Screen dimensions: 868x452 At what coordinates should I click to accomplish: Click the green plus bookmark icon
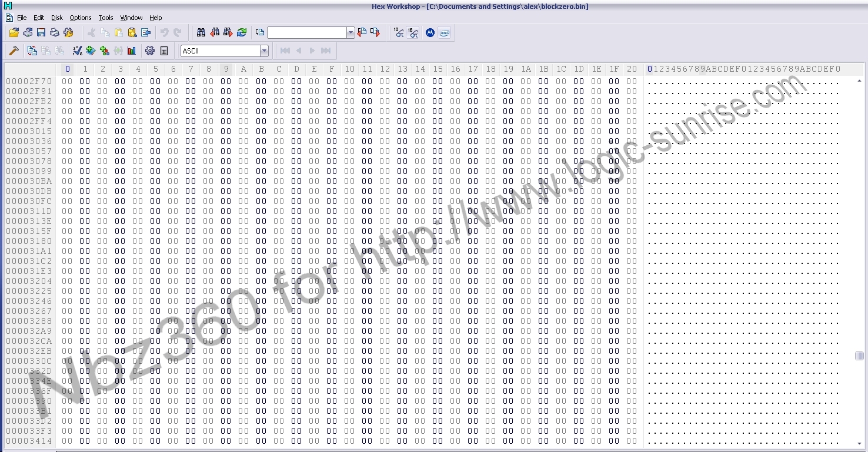(x=91, y=51)
